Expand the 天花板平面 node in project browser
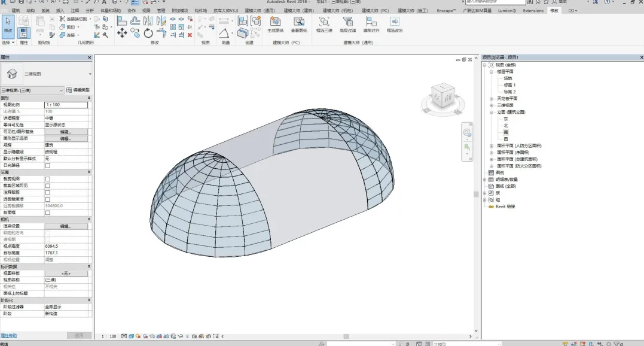Viewport: 644px width, 346px height. 492,98
